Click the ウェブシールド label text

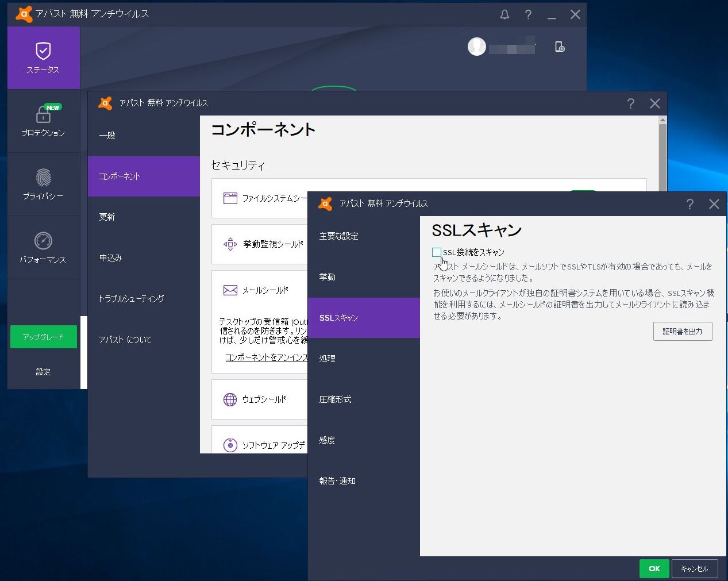click(264, 399)
